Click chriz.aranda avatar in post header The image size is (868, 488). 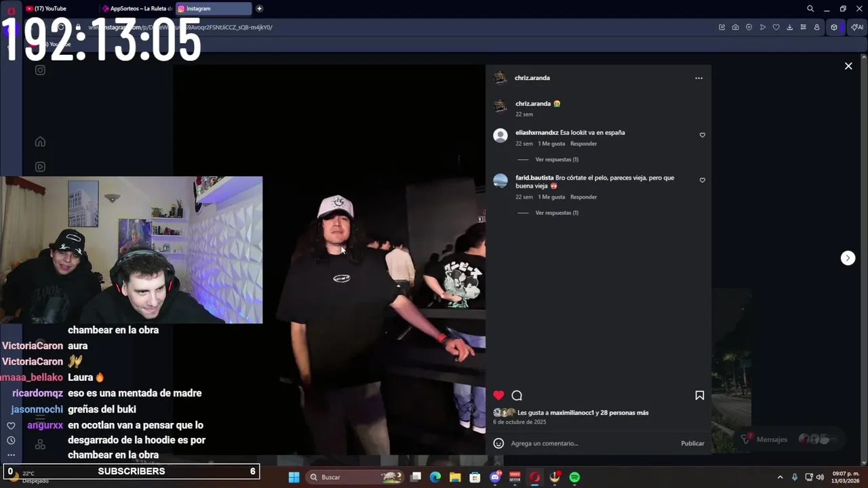pos(500,78)
